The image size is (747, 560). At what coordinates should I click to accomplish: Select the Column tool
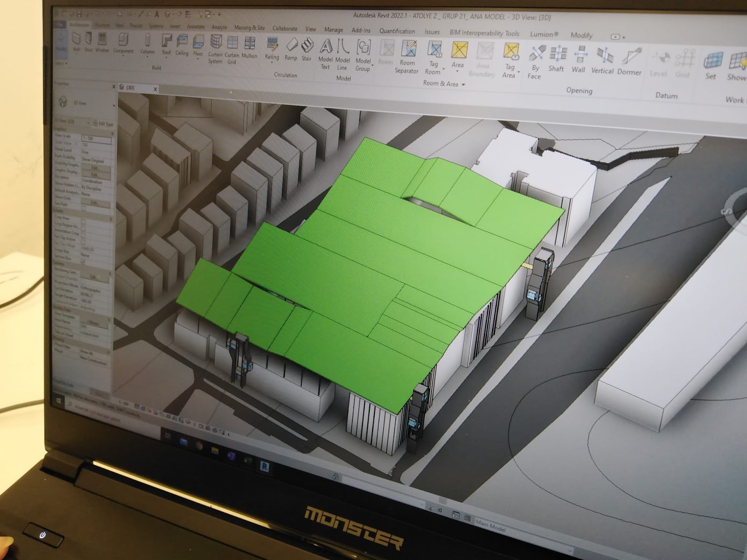148,43
